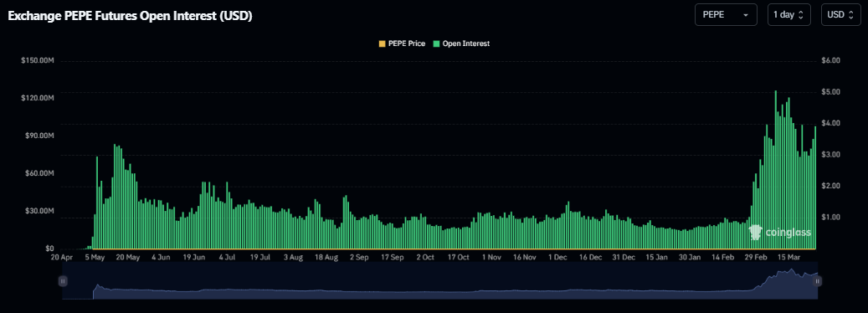Toggle the PEPE Price legend series

click(x=402, y=44)
